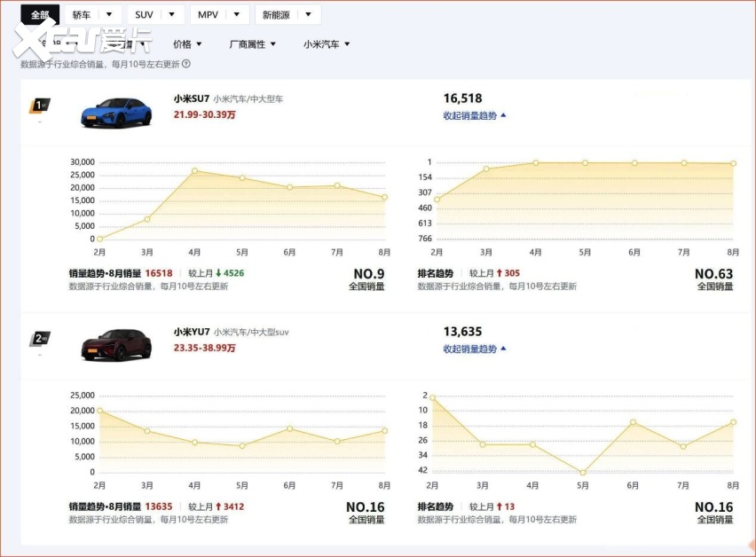Image resolution: width=756 pixels, height=557 pixels.
Task: Expand the 新能源 dropdown arrow
Action: [308, 14]
